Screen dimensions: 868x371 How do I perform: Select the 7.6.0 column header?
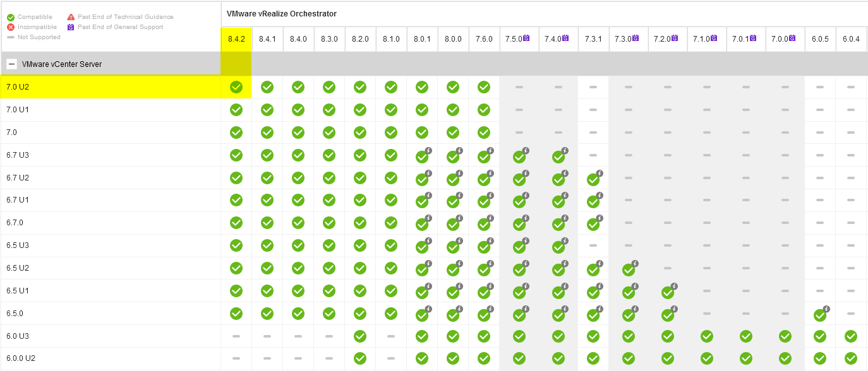484,39
